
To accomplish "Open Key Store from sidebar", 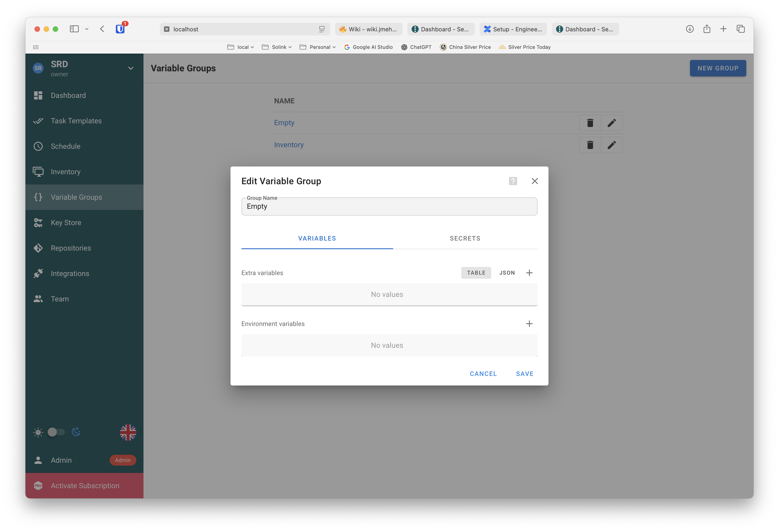I will pyautogui.click(x=66, y=223).
